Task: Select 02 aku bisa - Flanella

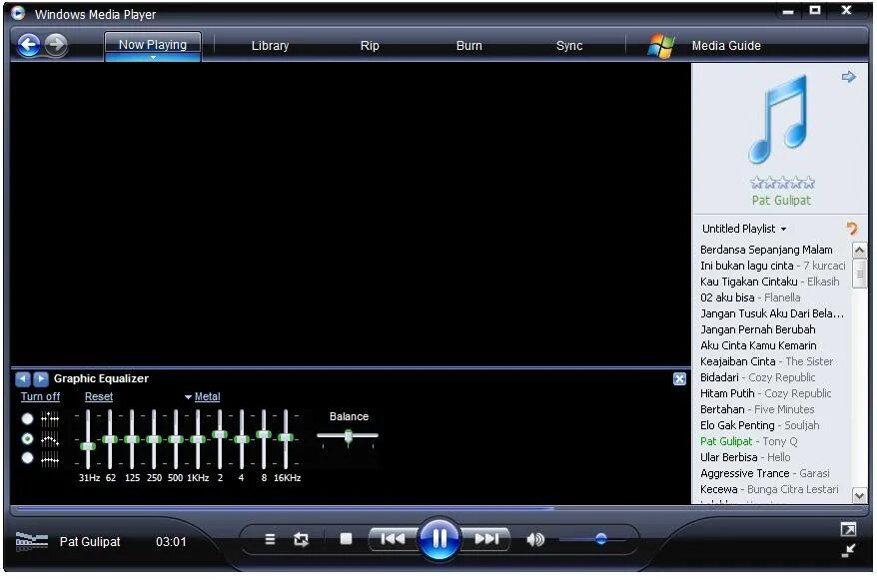Action: [750, 297]
